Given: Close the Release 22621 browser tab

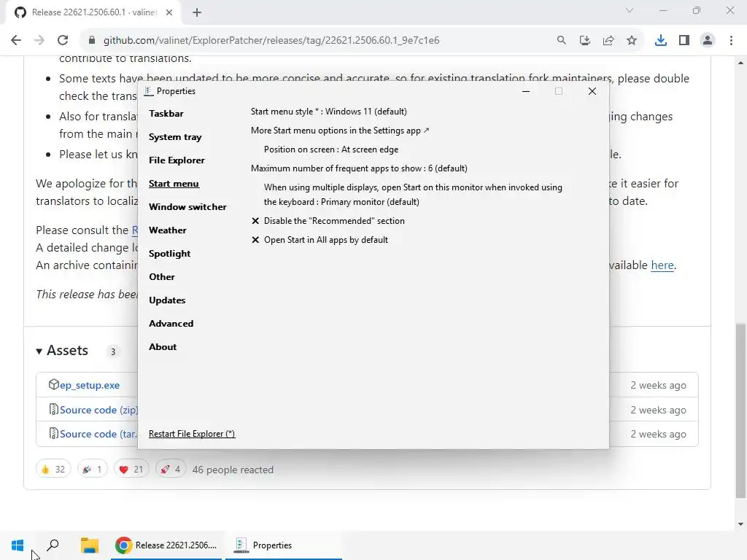Looking at the screenshot, I should 169,12.
